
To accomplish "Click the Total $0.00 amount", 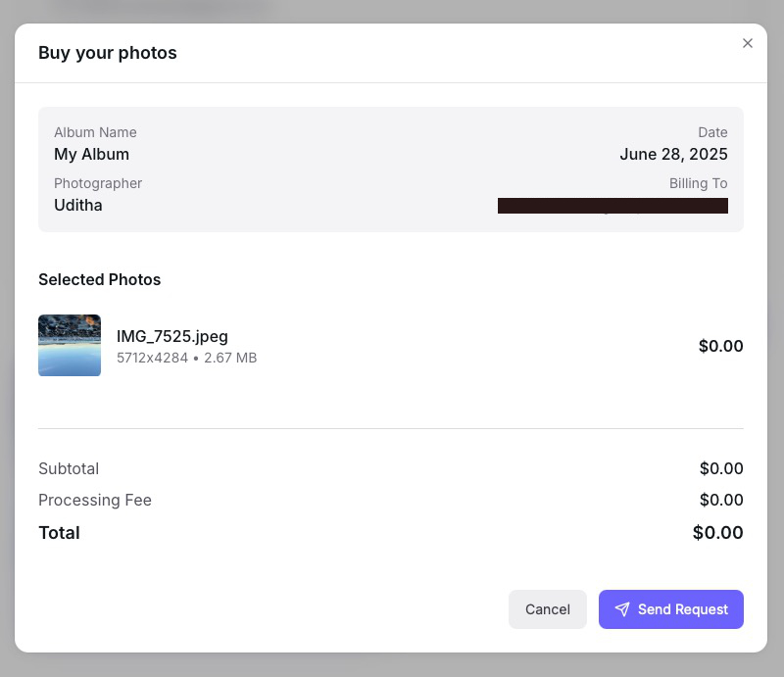I will pos(717,533).
